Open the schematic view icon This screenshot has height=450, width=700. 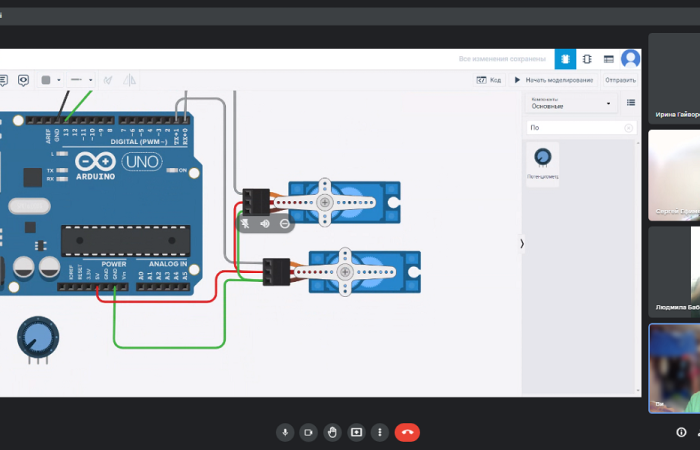(x=587, y=59)
